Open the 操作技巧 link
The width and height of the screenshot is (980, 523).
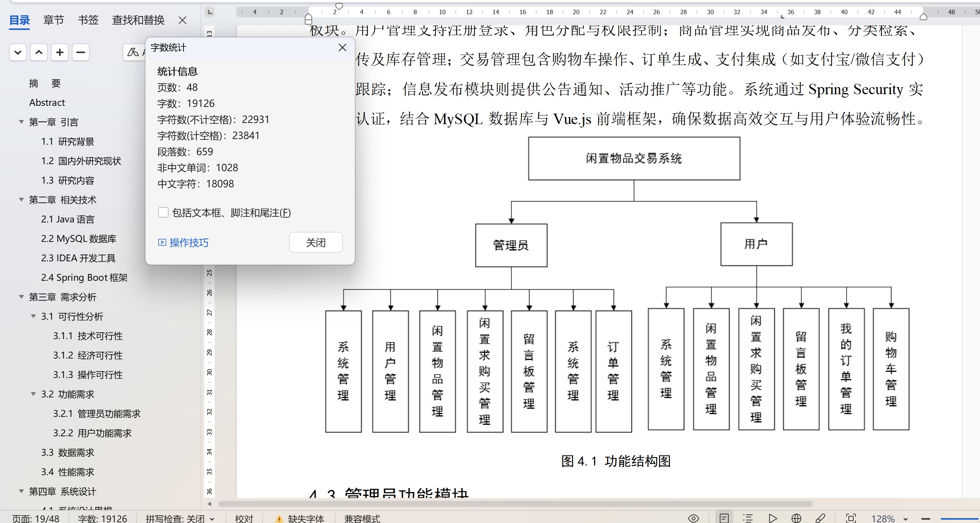click(183, 242)
